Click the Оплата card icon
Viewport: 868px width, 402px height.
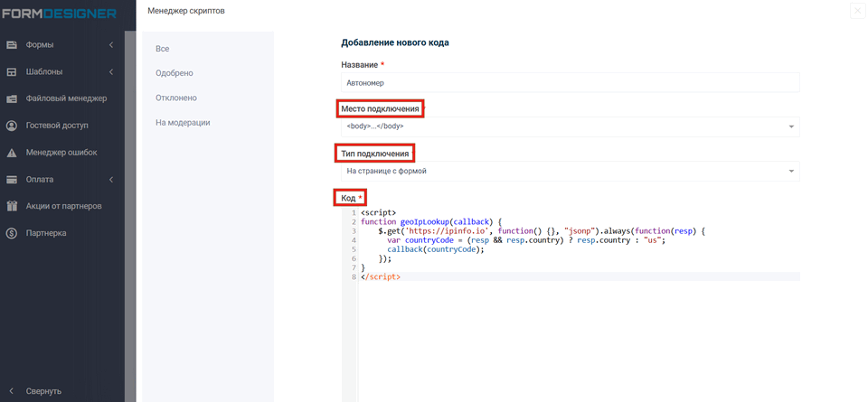coord(12,180)
